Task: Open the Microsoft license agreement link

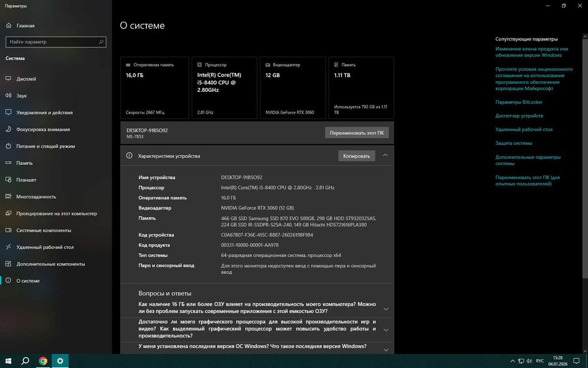Action: [534, 79]
